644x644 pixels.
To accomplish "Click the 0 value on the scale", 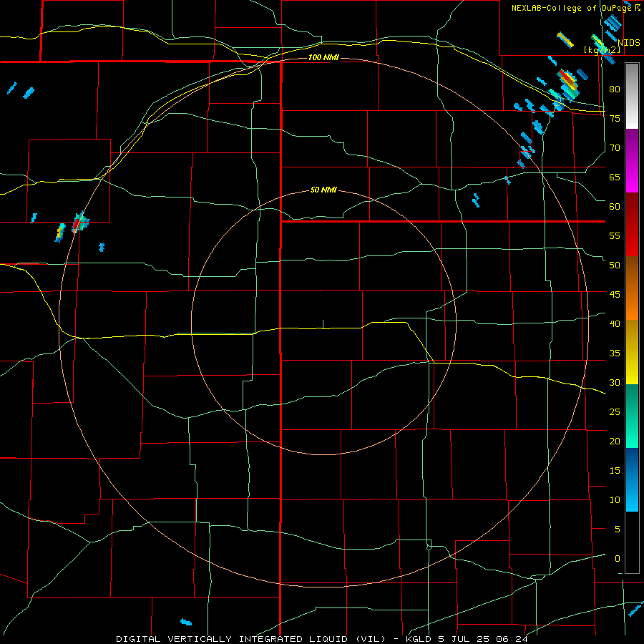I will click(618, 559).
